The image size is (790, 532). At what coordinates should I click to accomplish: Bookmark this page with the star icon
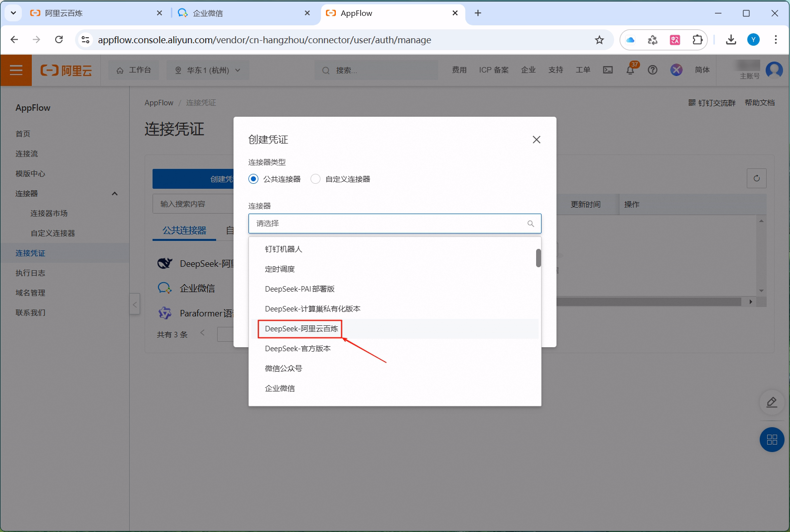(x=599, y=40)
